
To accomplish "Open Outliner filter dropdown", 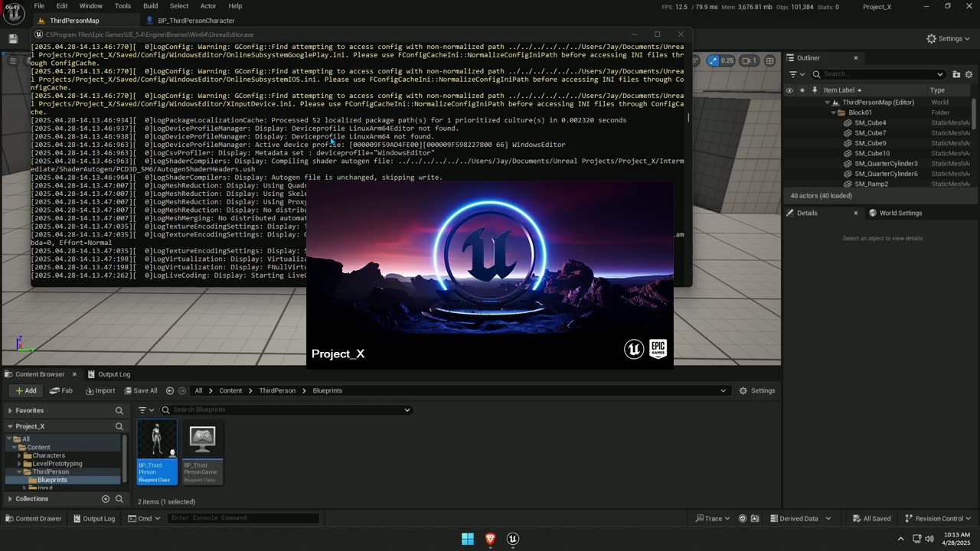I will click(796, 74).
